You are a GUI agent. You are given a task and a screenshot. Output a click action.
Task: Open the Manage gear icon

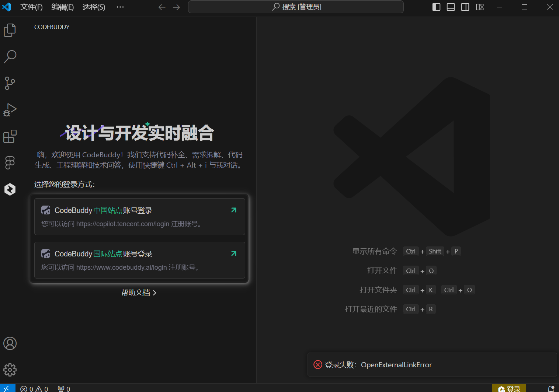point(10,370)
